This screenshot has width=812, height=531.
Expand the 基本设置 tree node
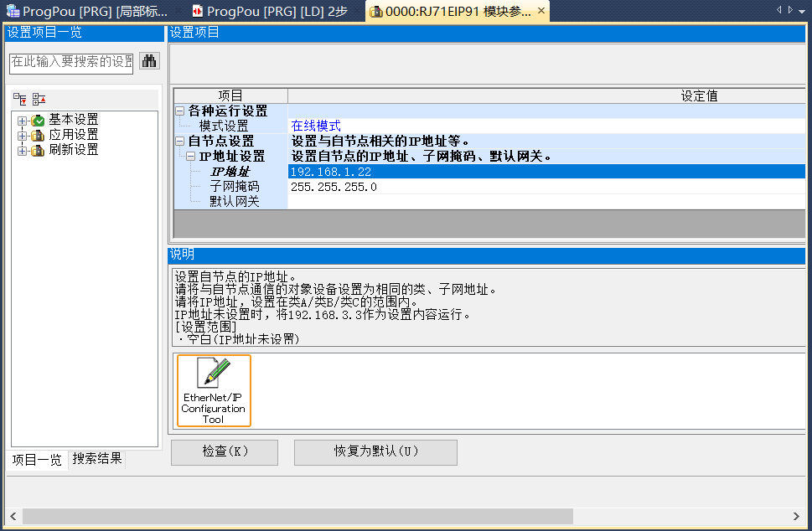point(22,120)
